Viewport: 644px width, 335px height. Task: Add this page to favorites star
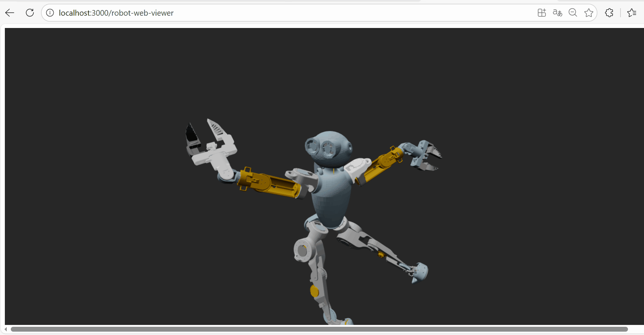coord(589,13)
